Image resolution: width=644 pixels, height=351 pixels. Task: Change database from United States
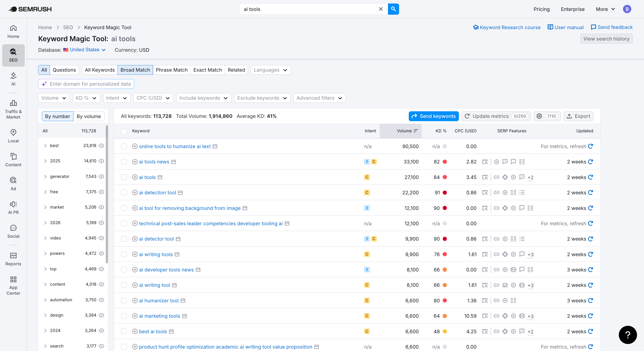tap(85, 50)
